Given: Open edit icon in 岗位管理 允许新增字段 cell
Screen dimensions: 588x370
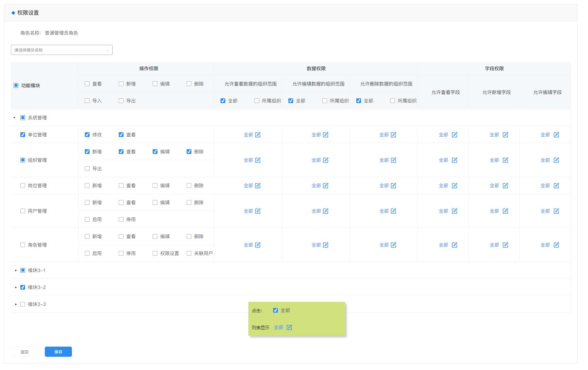Looking at the screenshot, I should click(x=506, y=186).
